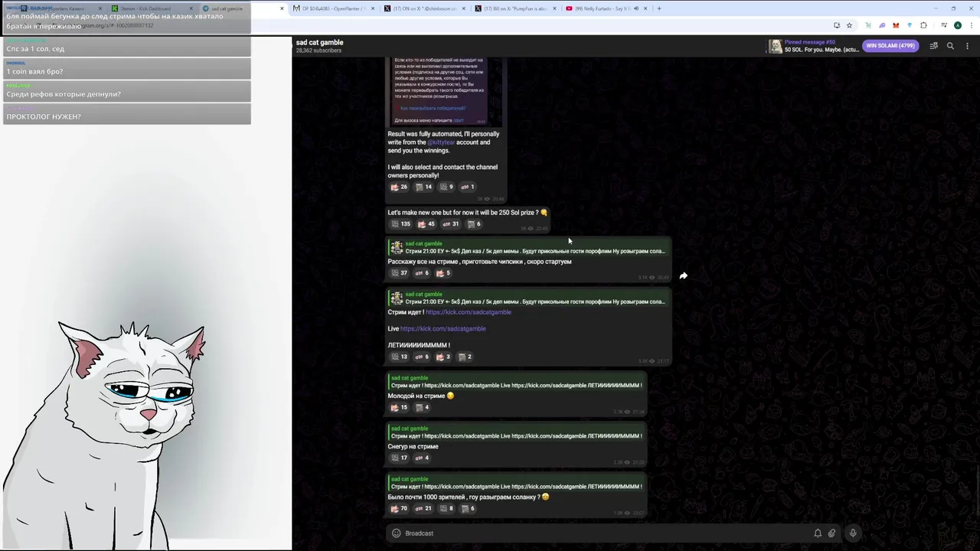Open the browser profile avatar menu
The image size is (980, 551).
(958, 25)
